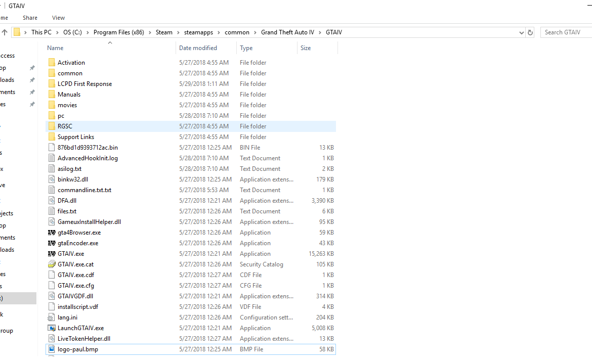Select GTAIV.exe.cdf file name
Screen dimensions: 592x364
(x=76, y=275)
